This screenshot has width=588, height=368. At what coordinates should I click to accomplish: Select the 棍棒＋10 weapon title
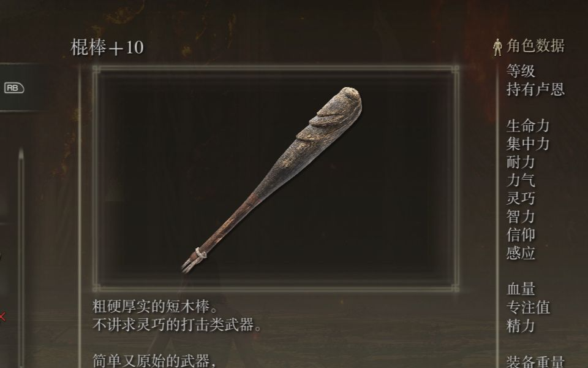tap(107, 48)
